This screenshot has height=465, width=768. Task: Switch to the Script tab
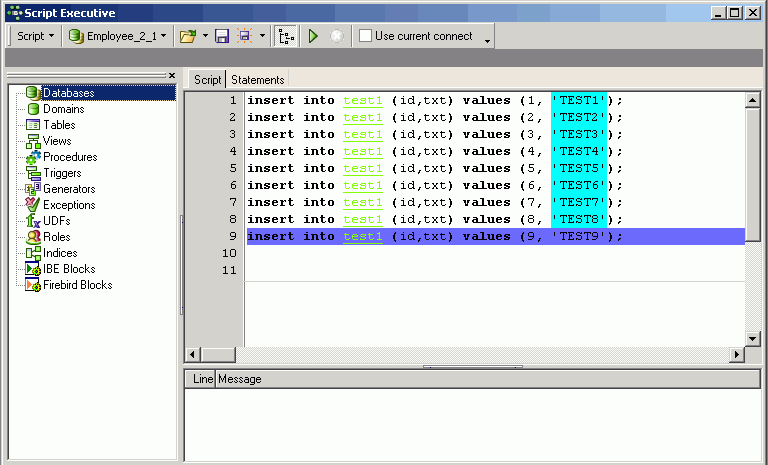[207, 80]
